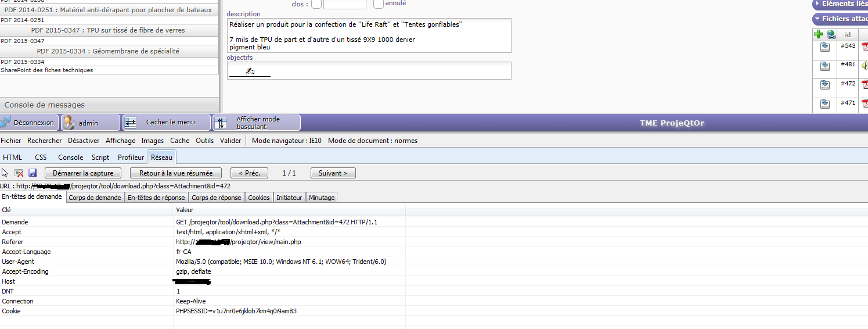
Task: Select the Cookie PHPSESSID value cell
Action: 289,311
